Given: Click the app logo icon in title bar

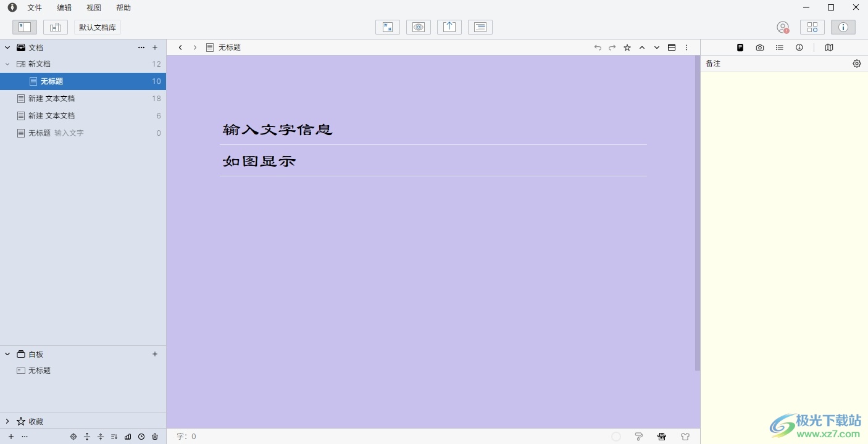Looking at the screenshot, I should (x=12, y=7).
